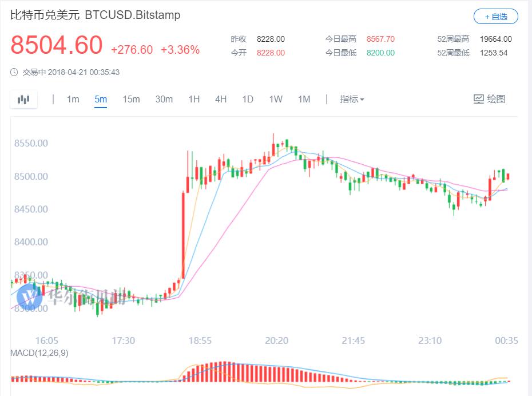Switch chart to 30m interval
The height and width of the screenshot is (396, 532).
pyautogui.click(x=164, y=100)
